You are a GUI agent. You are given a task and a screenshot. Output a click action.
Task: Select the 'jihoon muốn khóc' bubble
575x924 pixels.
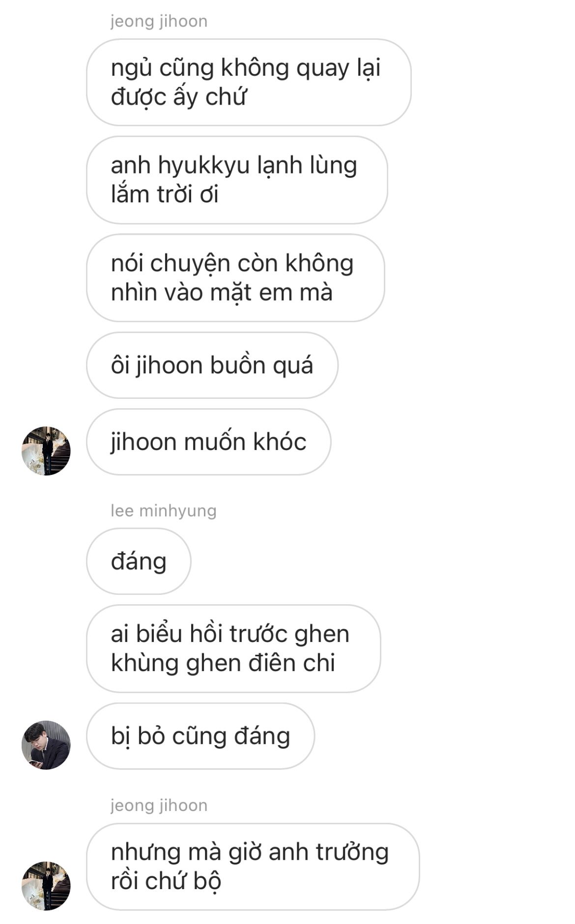click(209, 442)
